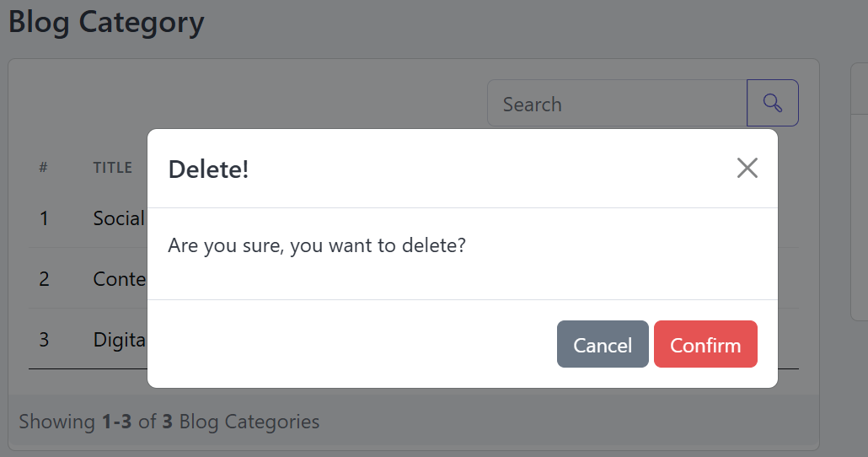Viewport: 868px width, 457px height.
Task: Confirm the deletion with the red button
Action: click(705, 344)
